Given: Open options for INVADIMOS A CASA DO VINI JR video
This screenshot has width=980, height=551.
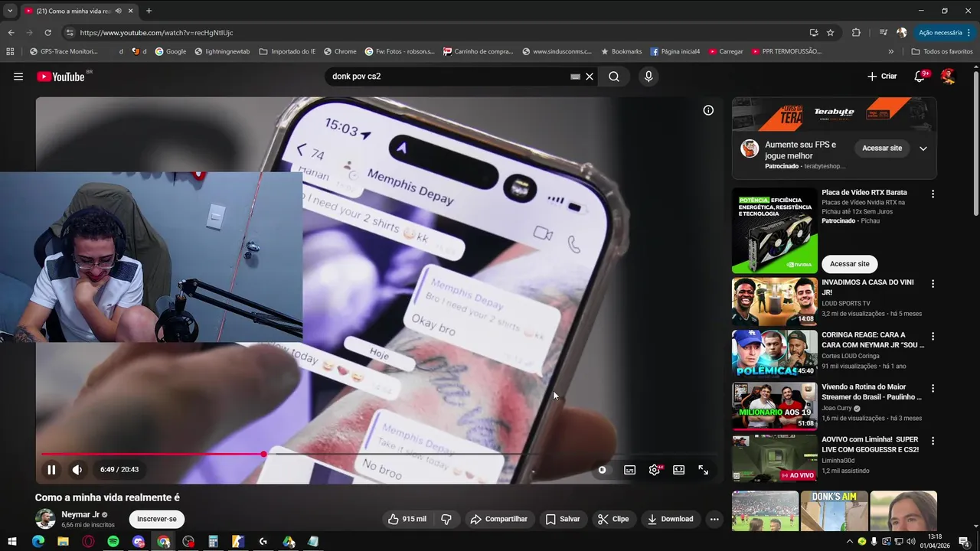Looking at the screenshot, I should click(x=933, y=284).
